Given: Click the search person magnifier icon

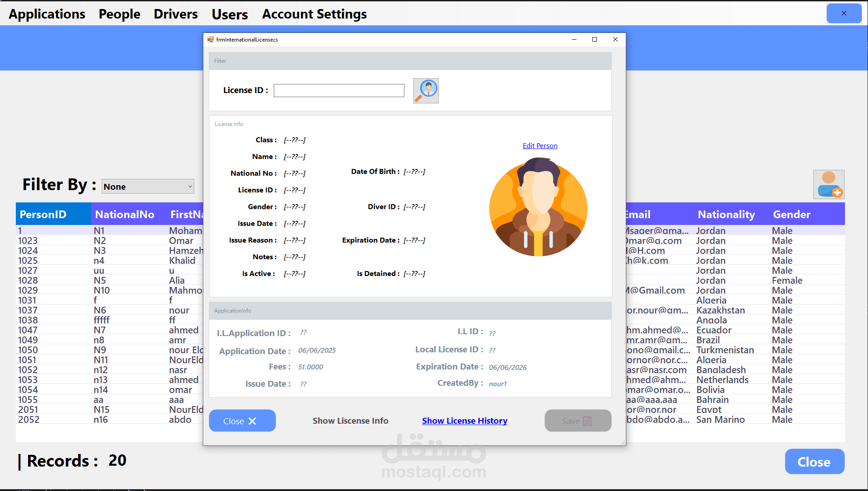Looking at the screenshot, I should pyautogui.click(x=426, y=91).
